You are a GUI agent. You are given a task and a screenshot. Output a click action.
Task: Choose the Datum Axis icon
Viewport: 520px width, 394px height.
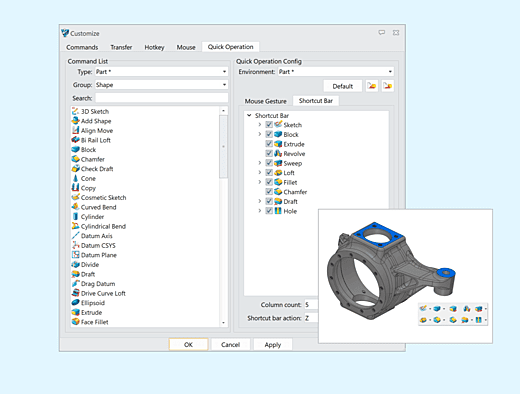coord(76,236)
